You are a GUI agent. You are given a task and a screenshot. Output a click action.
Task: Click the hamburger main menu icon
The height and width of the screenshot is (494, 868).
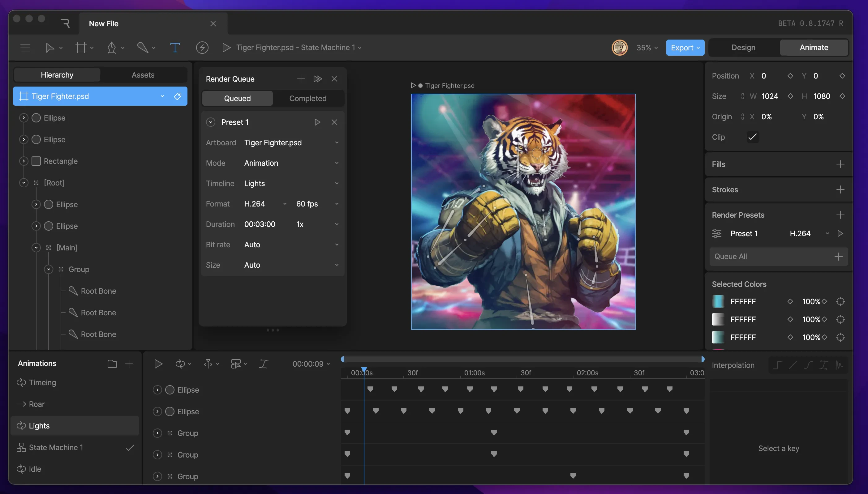tap(25, 48)
